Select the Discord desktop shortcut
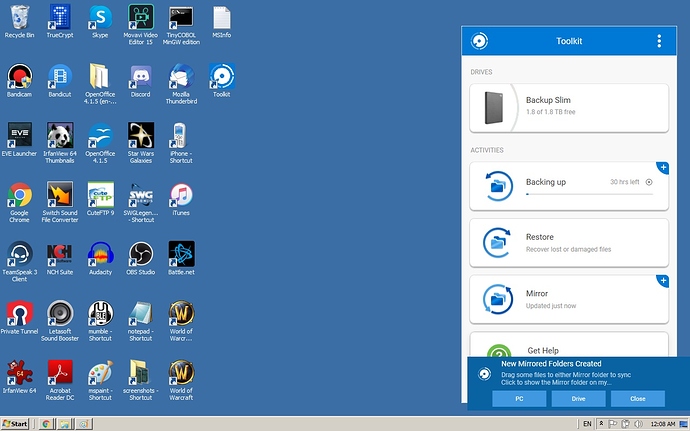Image resolution: width=690 pixels, height=431 pixels. (141, 81)
